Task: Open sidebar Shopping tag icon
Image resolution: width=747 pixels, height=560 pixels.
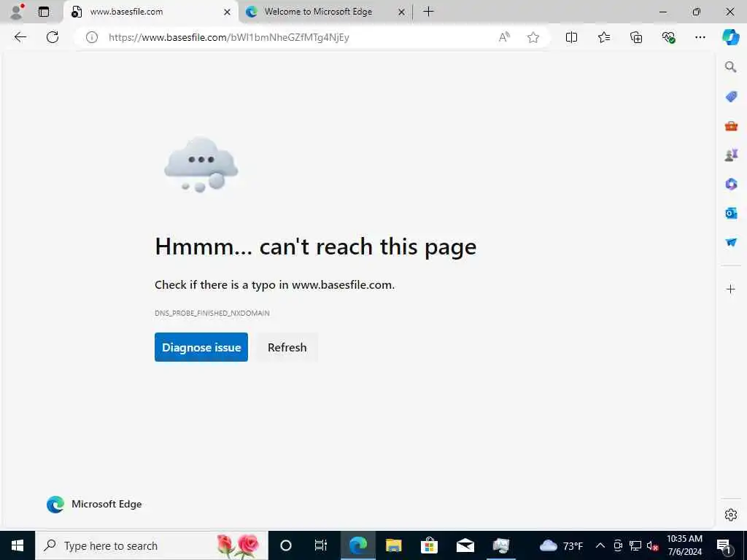Action: (731, 97)
